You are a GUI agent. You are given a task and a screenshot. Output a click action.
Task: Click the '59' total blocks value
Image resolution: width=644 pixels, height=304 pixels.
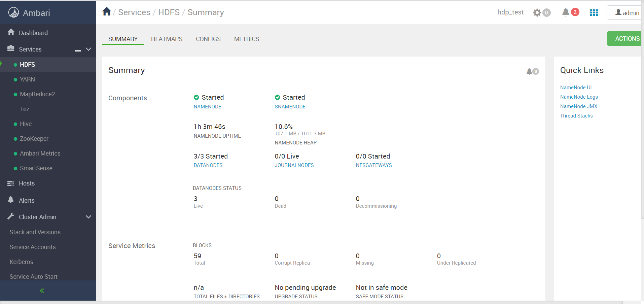pyautogui.click(x=197, y=256)
